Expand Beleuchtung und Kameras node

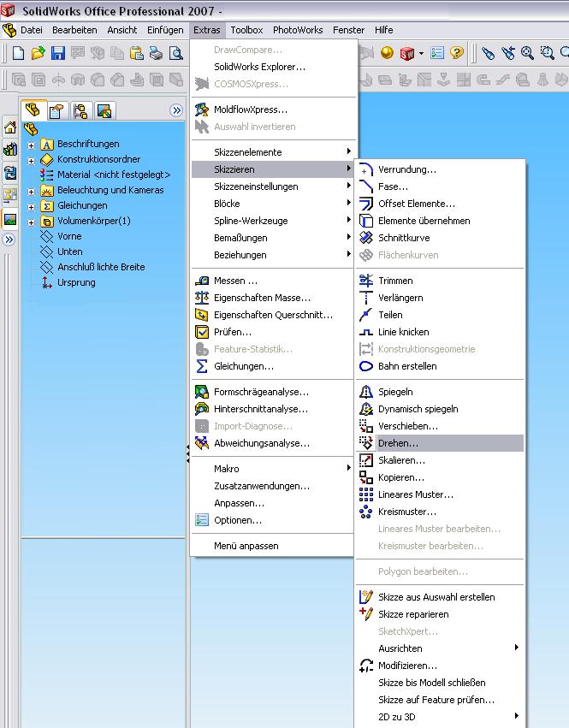click(x=31, y=192)
